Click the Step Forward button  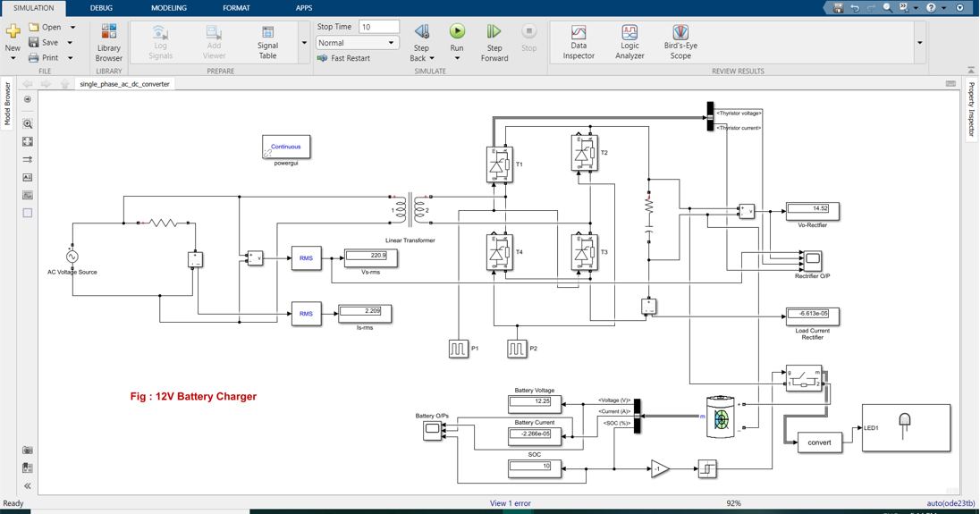click(x=494, y=43)
